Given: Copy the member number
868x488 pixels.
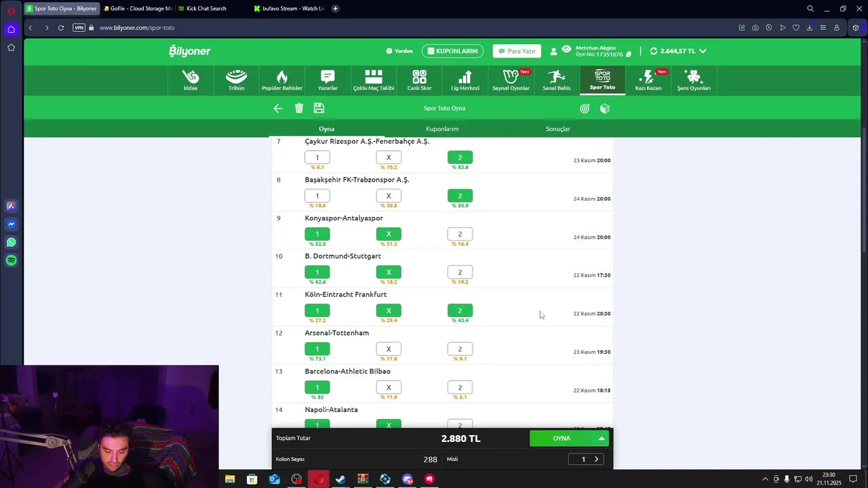Looking at the screenshot, I should point(629,54).
